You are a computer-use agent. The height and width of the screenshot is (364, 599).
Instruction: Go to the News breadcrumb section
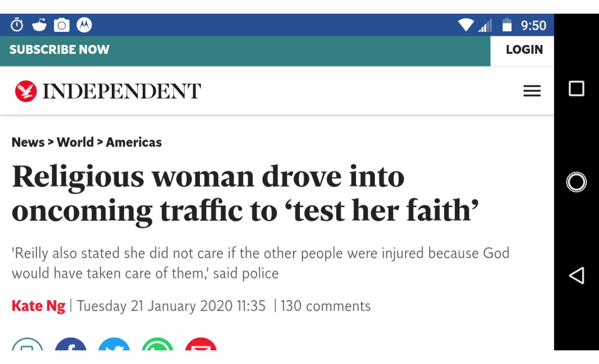pos(28,143)
